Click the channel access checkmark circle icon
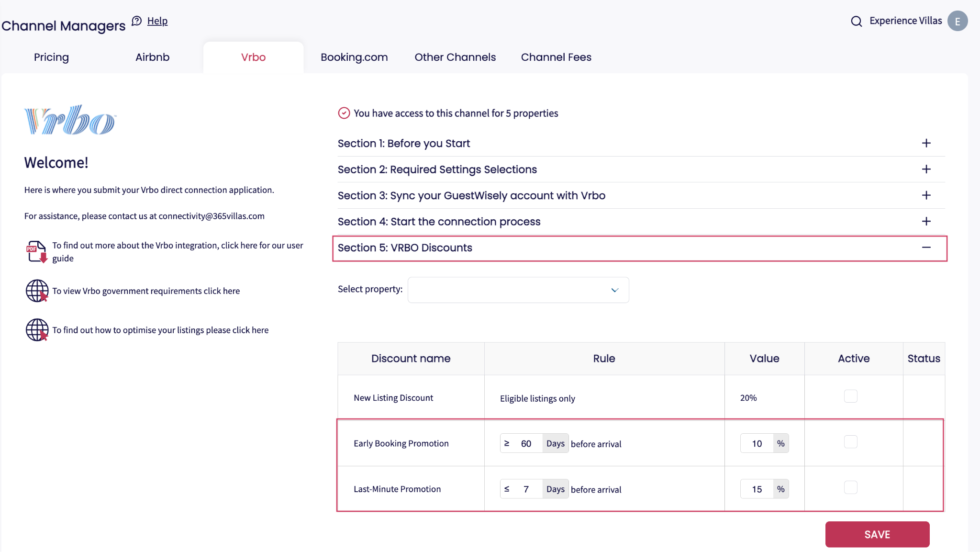Screen dimensions: 980x552 (344, 113)
